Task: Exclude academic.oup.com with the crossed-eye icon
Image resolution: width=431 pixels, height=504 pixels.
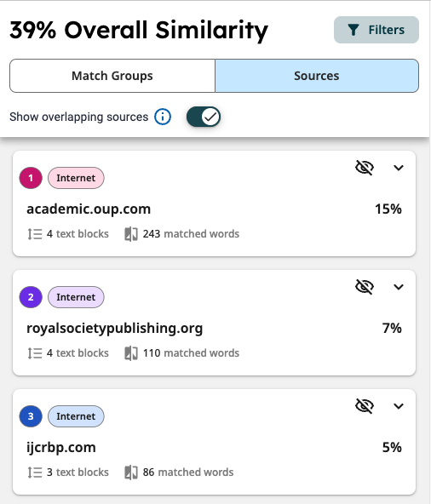Action: coord(365,168)
